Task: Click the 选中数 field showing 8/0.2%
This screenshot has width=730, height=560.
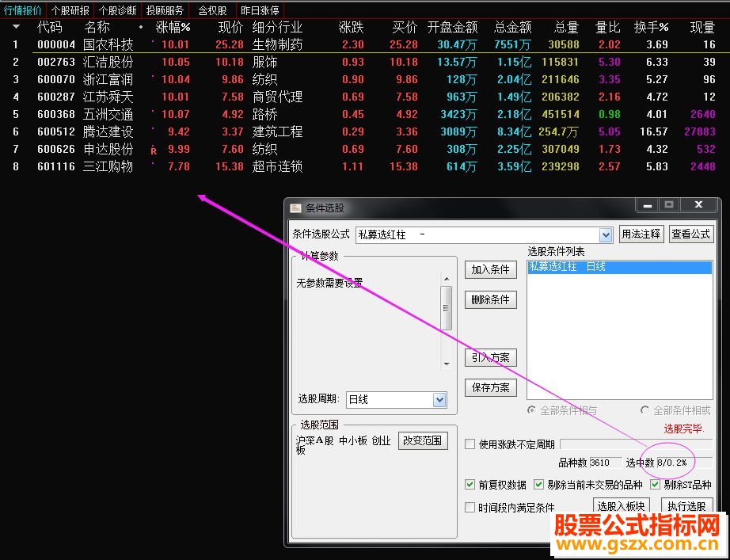Action: pyautogui.click(x=684, y=463)
